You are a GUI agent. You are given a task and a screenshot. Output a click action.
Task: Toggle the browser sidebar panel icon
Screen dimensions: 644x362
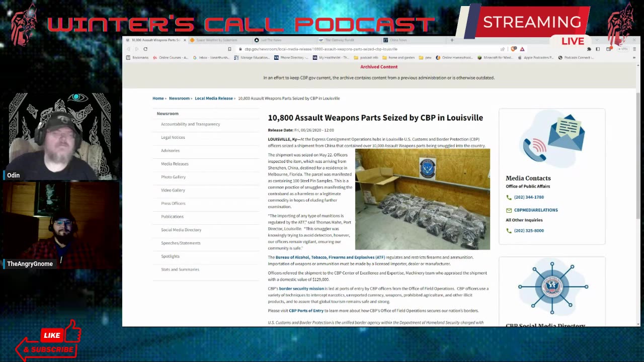(x=598, y=49)
